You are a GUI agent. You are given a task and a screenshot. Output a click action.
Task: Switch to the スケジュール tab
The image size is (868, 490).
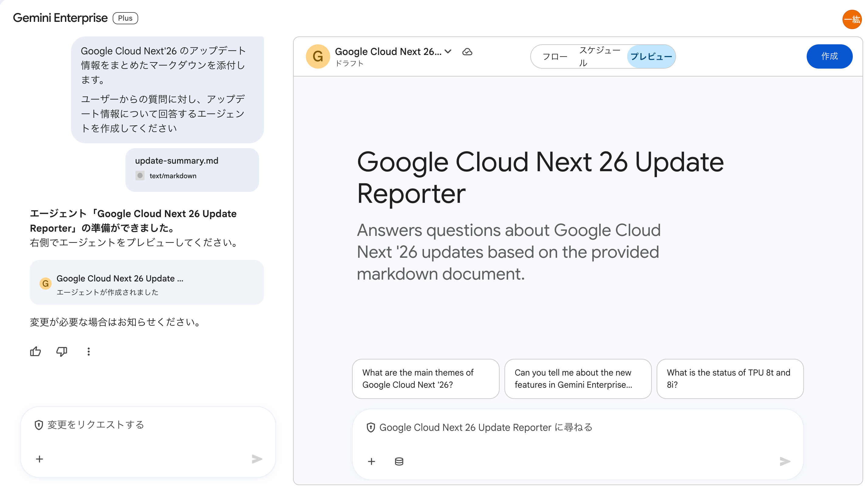[x=599, y=56]
